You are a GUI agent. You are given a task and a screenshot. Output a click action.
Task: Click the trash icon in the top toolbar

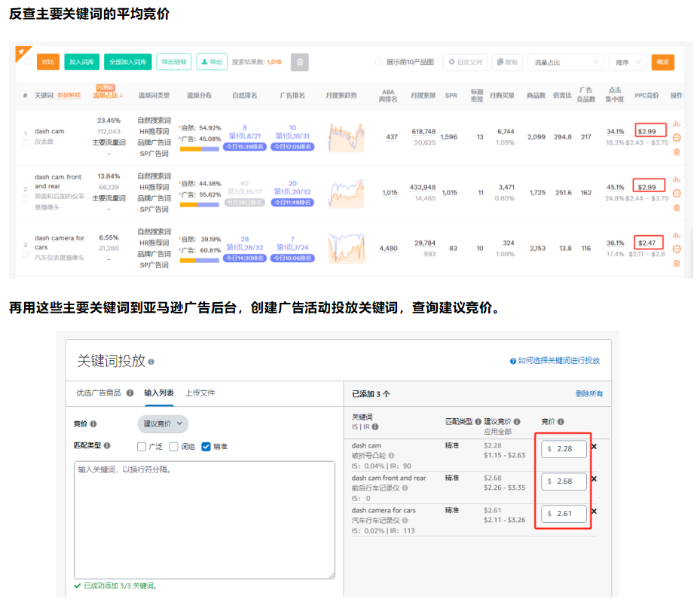coord(299,62)
